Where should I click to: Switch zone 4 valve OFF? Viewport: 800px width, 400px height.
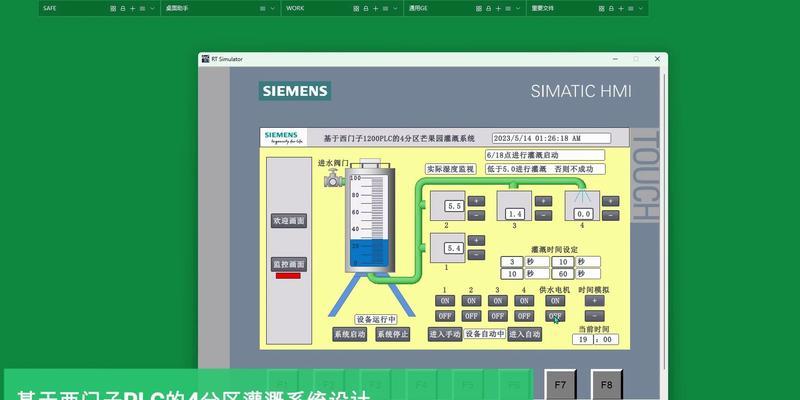tap(524, 316)
